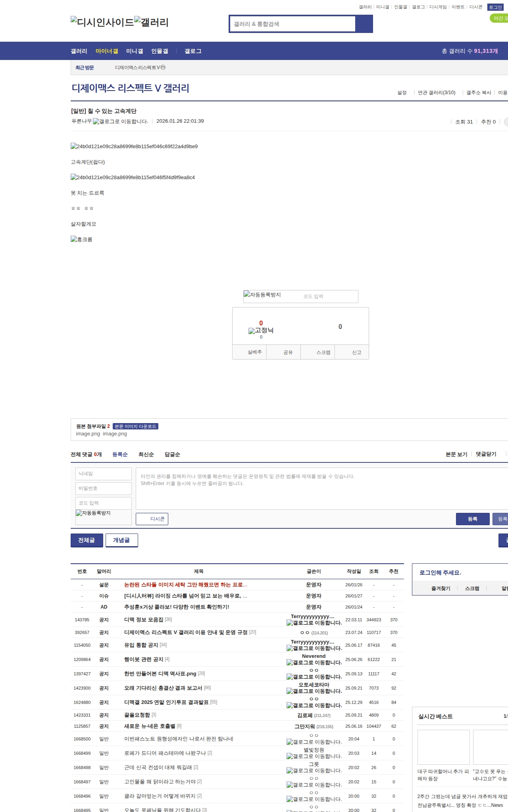Switch to the 개념글 tab

(121, 540)
